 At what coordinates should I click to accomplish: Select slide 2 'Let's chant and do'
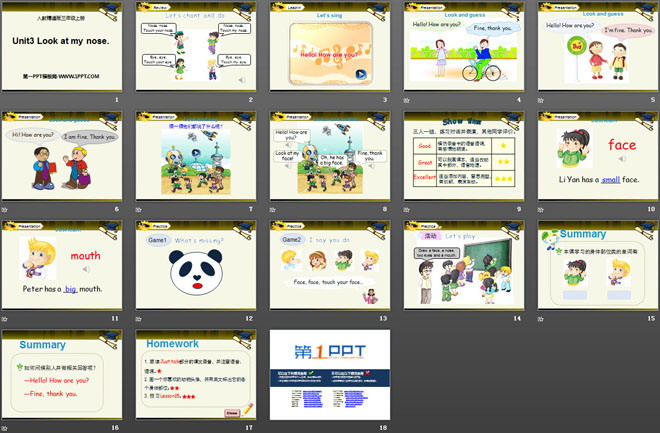point(196,46)
